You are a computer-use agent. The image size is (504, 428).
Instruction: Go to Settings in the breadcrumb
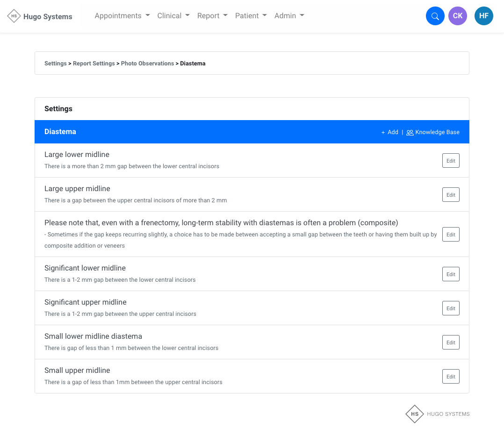[x=55, y=64]
